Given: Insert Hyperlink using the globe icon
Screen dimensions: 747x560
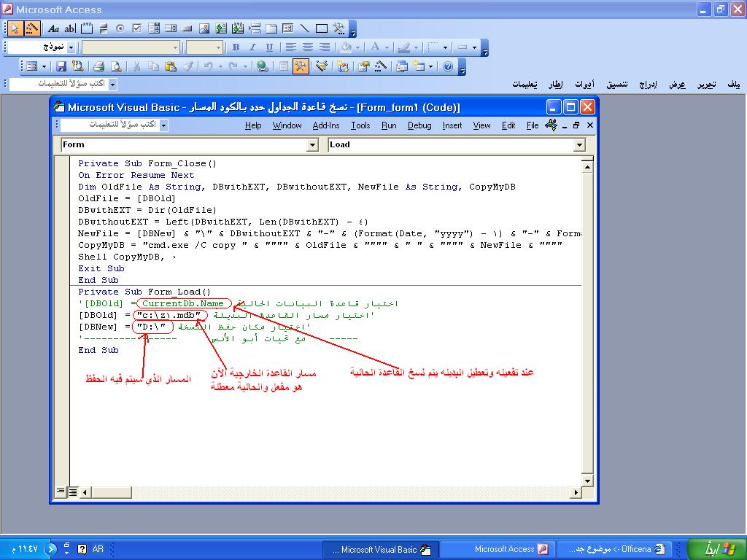Looking at the screenshot, I should 262,66.
